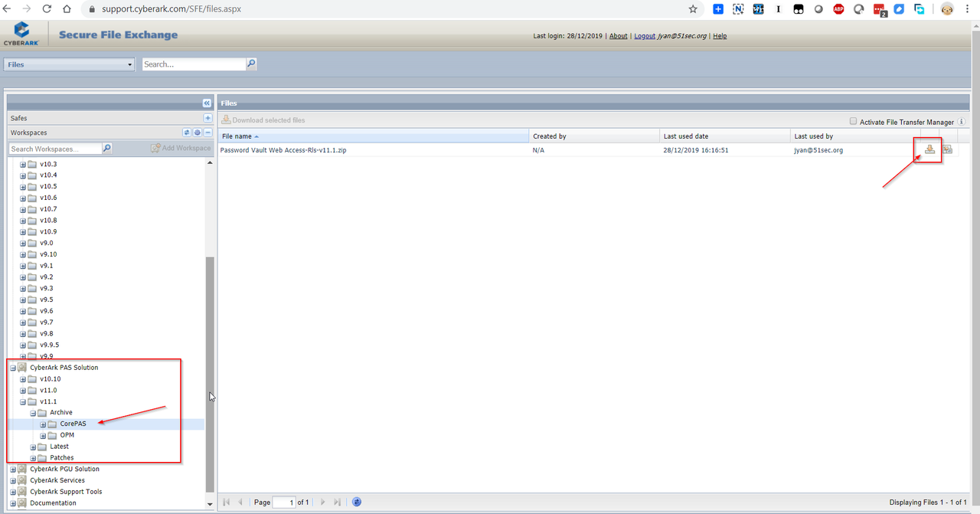Select the v9.9.5 folder
Image resolution: width=980 pixels, height=514 pixels.
tap(49, 345)
